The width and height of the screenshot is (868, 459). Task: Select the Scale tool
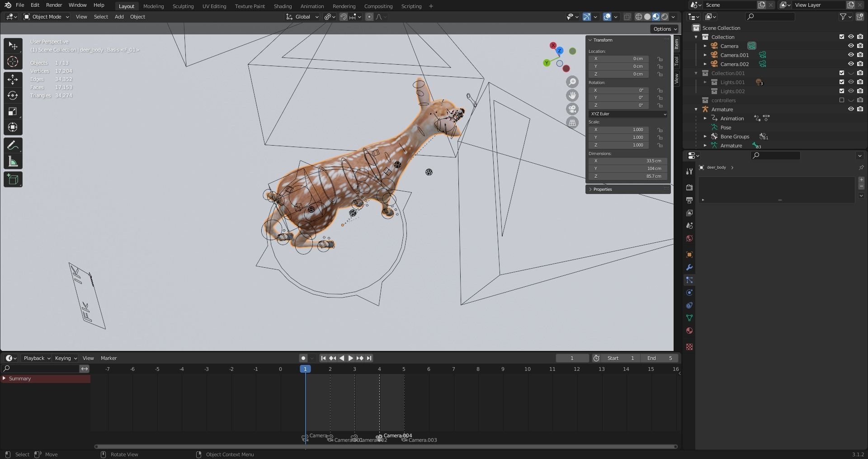pos(13,111)
